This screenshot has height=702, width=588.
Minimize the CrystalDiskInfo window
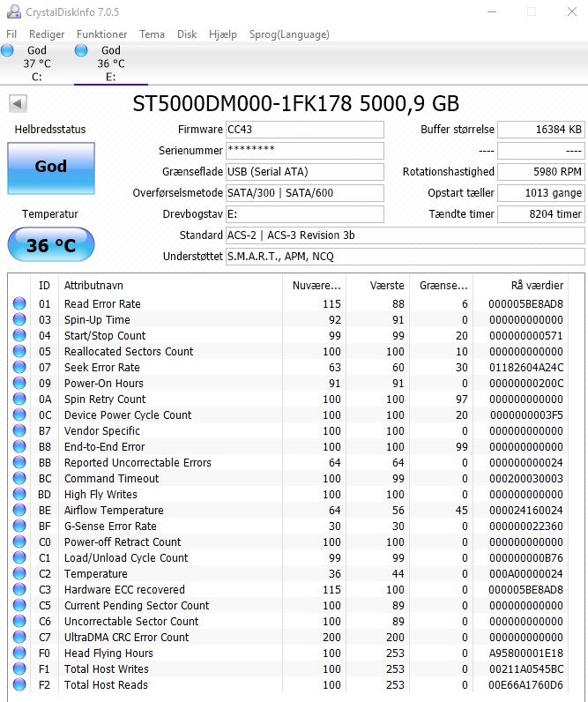point(492,11)
